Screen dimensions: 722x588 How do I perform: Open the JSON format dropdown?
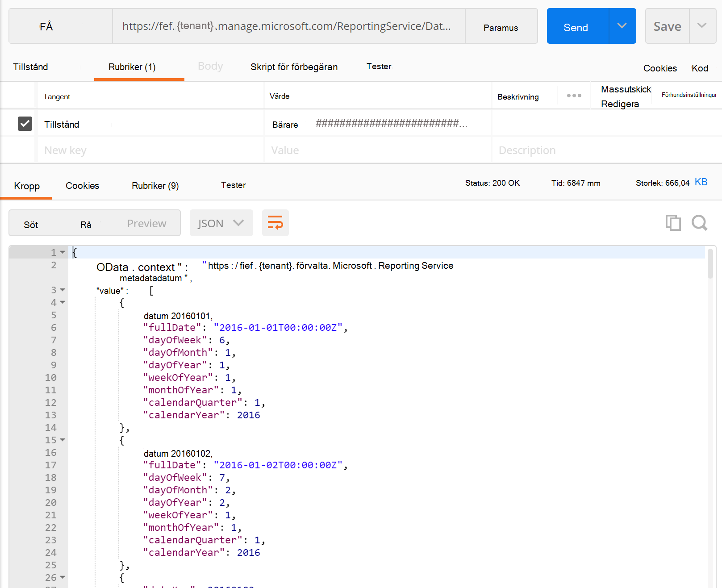pos(221,223)
